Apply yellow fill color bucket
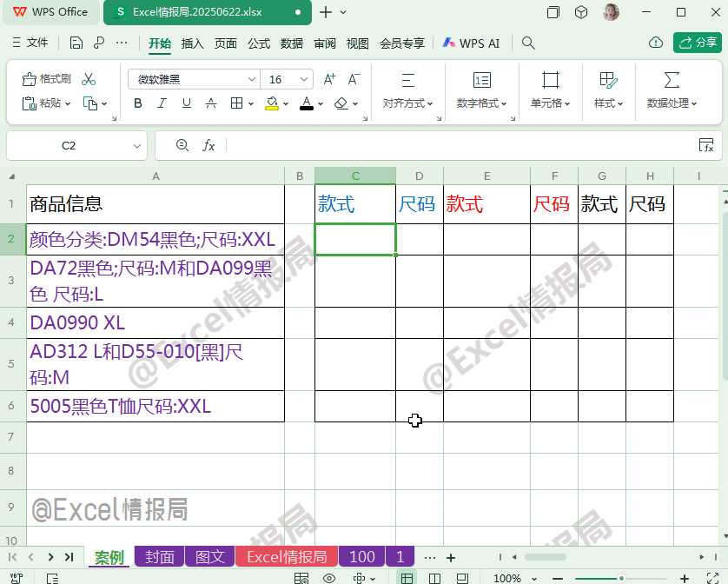This screenshot has height=584, width=728. coord(272,103)
